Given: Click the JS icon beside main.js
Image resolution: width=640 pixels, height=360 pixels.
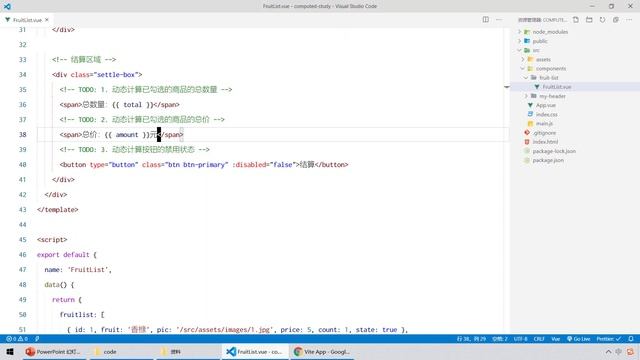Looking at the screenshot, I should [x=530, y=124].
